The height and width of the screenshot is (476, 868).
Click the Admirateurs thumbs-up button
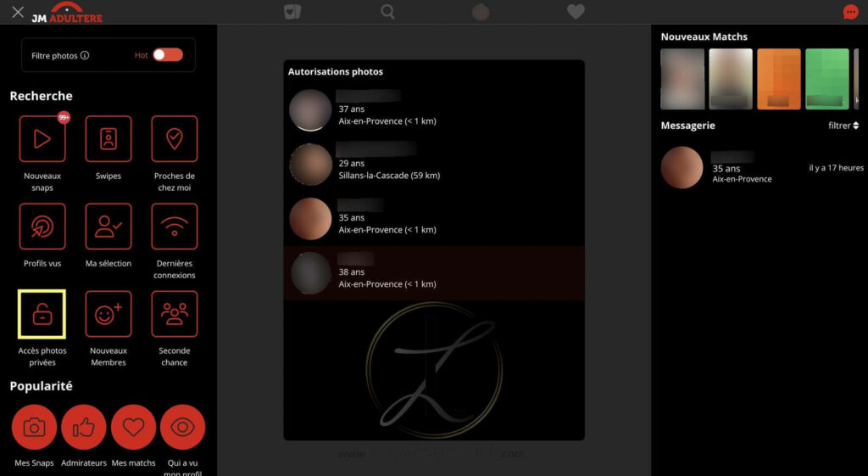tap(84, 428)
